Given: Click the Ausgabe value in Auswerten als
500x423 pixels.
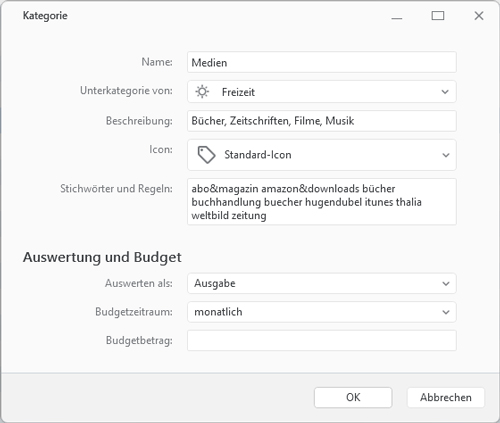Looking at the screenshot, I should [x=215, y=283].
